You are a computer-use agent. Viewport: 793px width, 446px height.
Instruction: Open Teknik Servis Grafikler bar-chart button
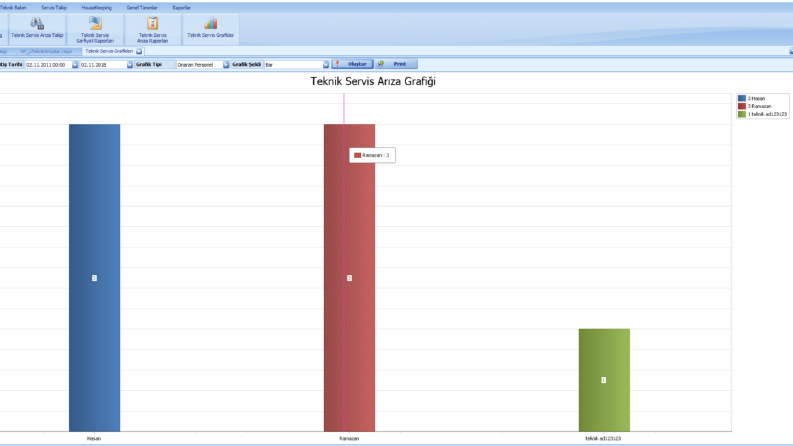pyautogui.click(x=210, y=28)
